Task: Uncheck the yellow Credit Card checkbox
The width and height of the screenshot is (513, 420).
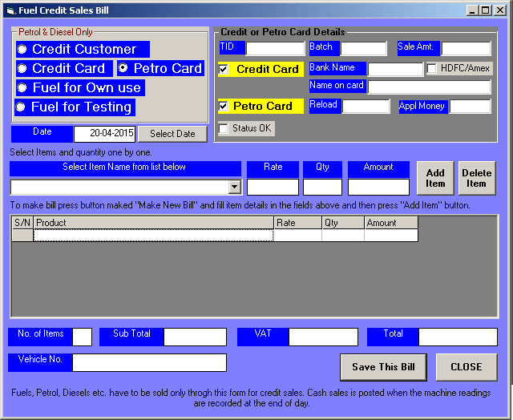Action: click(224, 70)
